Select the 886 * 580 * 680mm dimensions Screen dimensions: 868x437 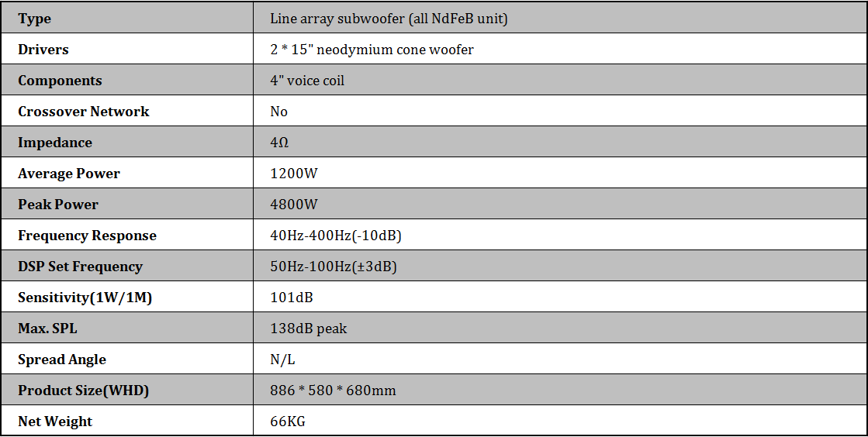(333, 391)
